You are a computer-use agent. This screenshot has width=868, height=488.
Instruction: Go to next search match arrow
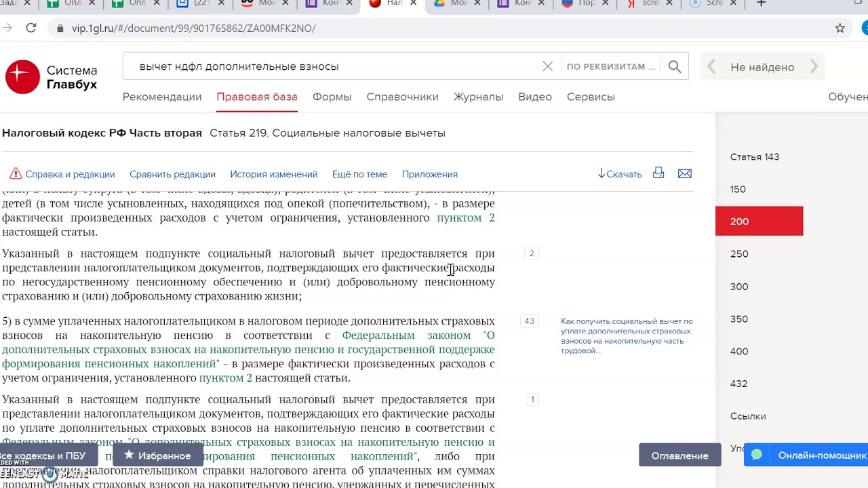pyautogui.click(x=814, y=66)
